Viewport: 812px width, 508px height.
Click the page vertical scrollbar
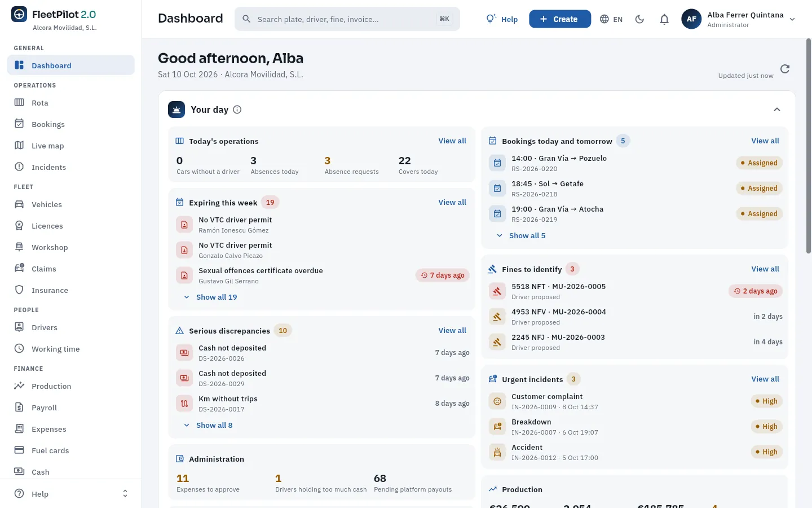point(809,147)
